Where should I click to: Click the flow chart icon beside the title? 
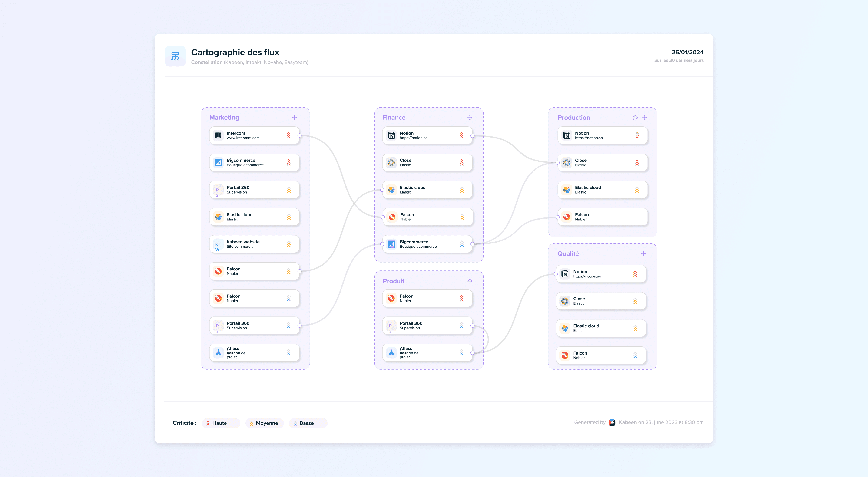pos(175,56)
